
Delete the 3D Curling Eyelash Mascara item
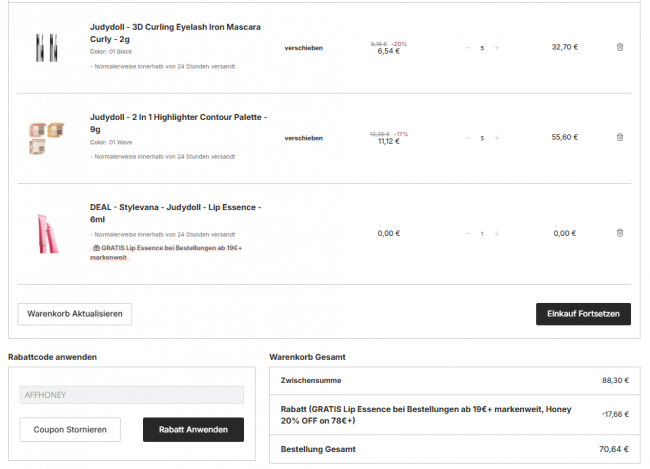click(619, 47)
